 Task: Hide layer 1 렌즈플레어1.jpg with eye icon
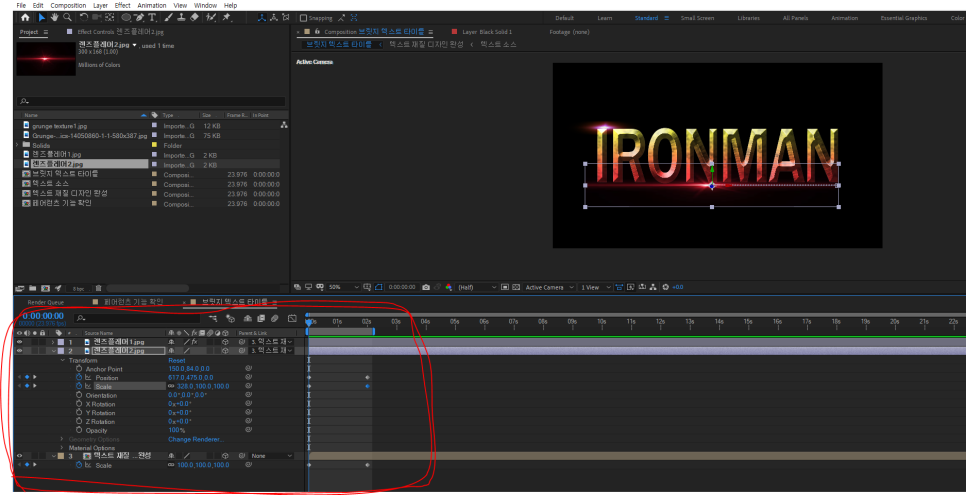[x=19, y=342]
